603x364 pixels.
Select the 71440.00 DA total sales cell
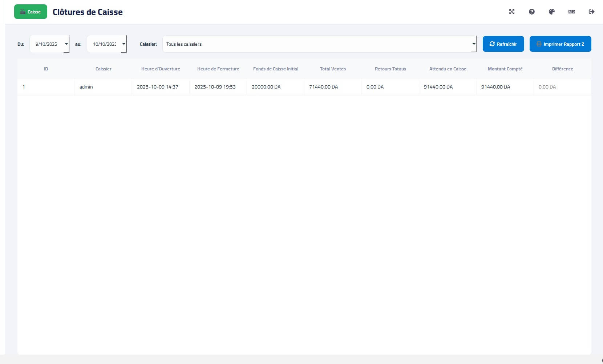[323, 87]
